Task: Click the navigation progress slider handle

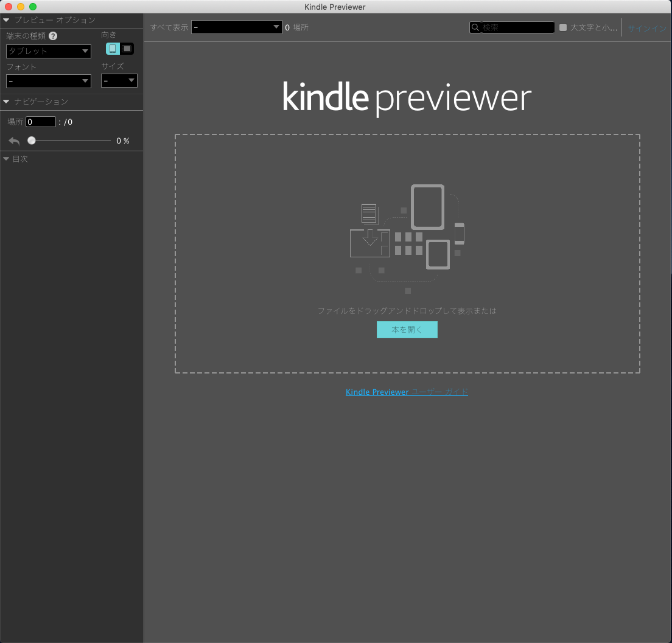Action: click(32, 141)
